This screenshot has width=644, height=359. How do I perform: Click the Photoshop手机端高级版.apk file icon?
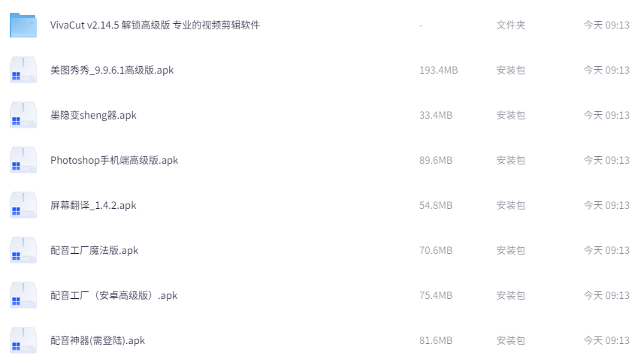pyautogui.click(x=23, y=161)
